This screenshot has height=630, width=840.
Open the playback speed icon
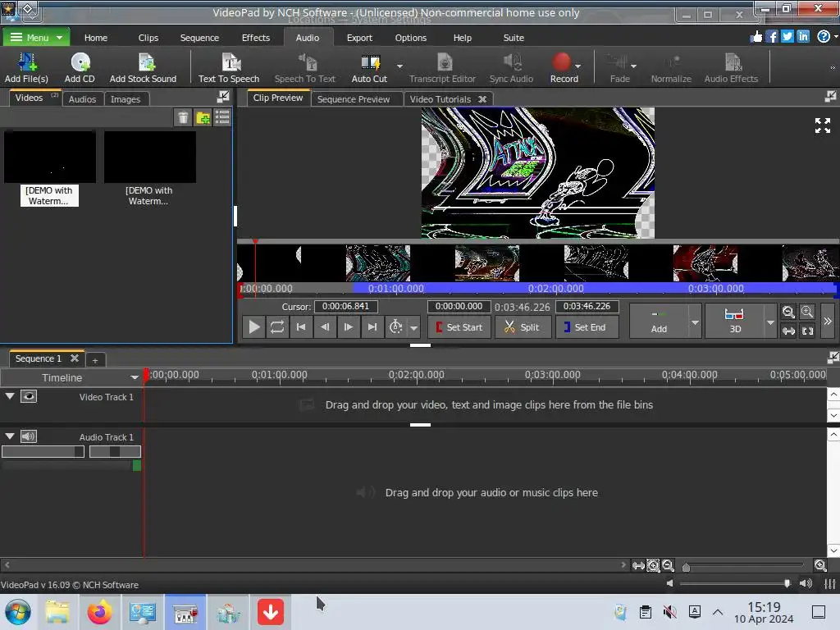[395, 326]
